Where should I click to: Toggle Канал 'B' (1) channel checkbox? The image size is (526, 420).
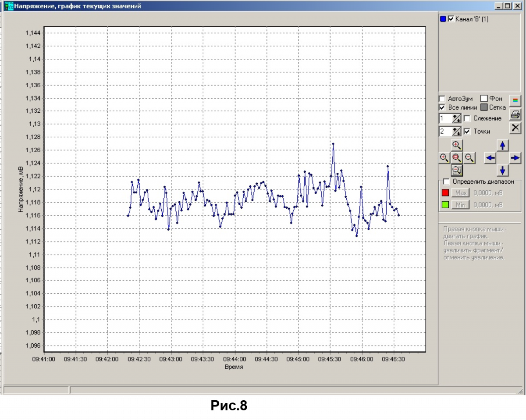tap(451, 19)
